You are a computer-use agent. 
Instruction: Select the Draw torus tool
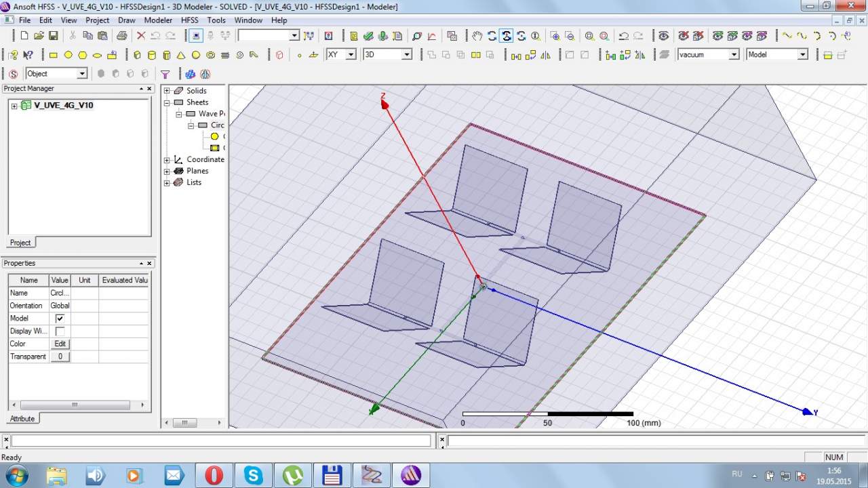click(x=210, y=55)
